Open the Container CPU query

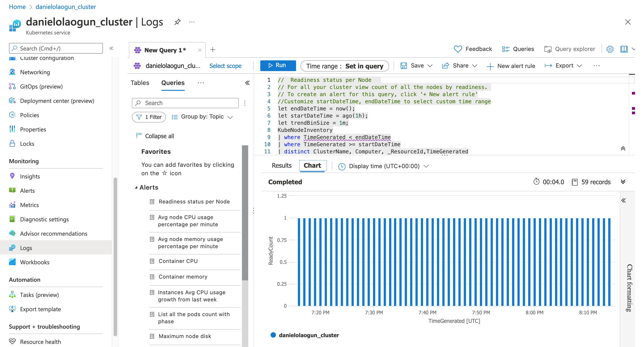pyautogui.click(x=178, y=261)
